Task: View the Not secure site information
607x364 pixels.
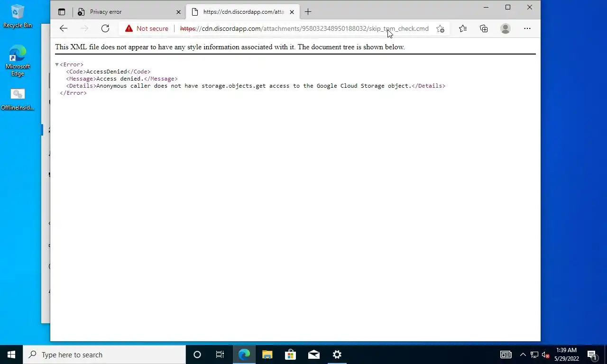Action: 147,28
